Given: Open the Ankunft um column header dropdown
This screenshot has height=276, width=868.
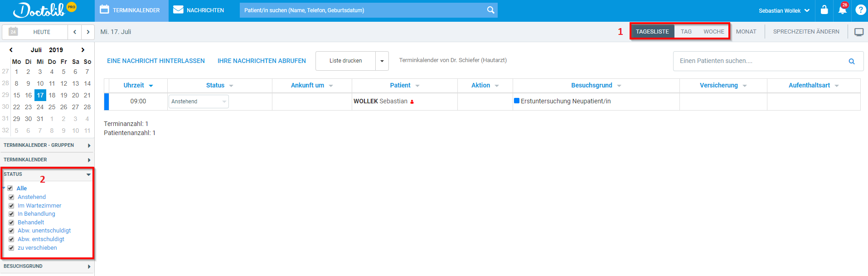Looking at the screenshot, I should point(331,86).
